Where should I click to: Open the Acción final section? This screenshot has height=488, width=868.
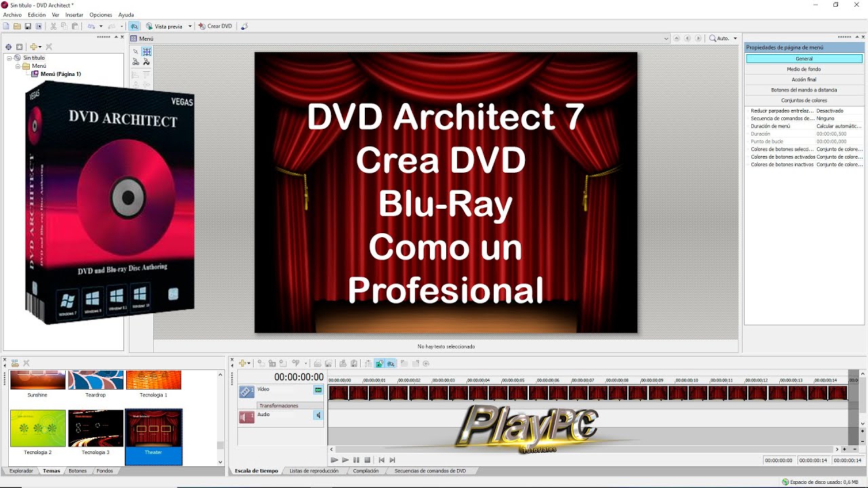[804, 79]
